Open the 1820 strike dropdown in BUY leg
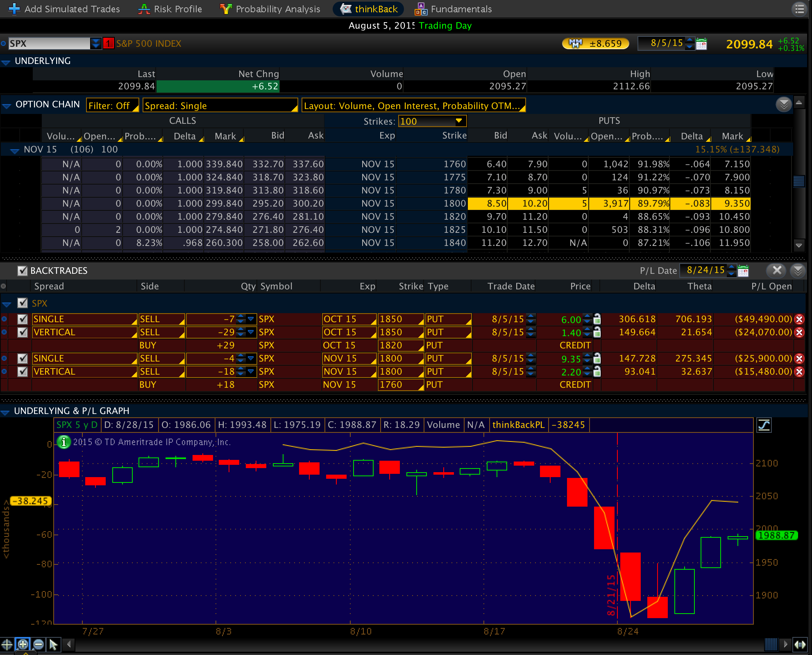 pos(400,345)
